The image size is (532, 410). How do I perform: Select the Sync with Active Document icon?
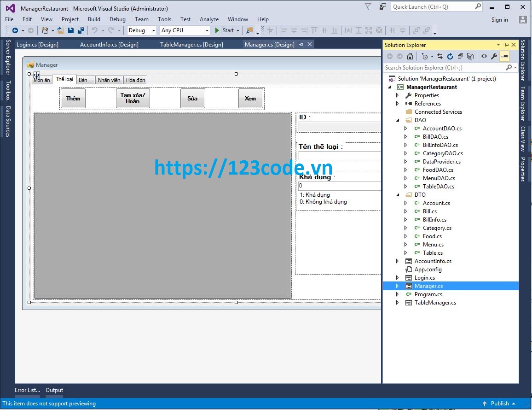(440, 56)
